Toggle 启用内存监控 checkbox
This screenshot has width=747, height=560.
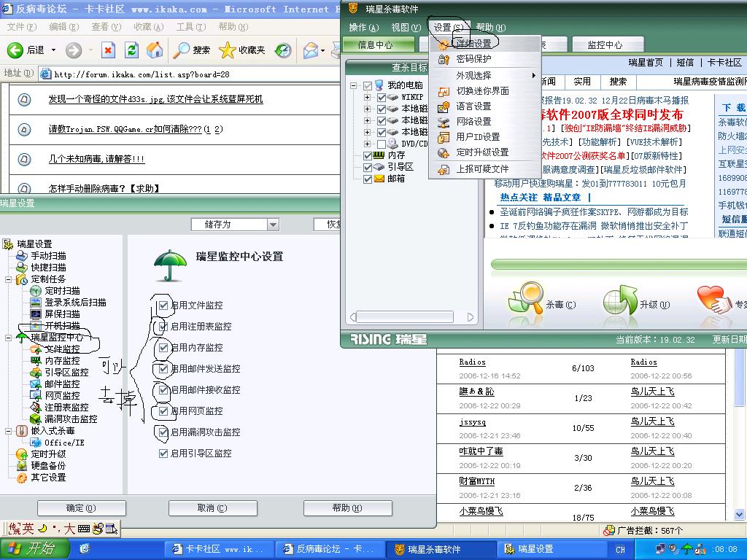click(x=163, y=348)
